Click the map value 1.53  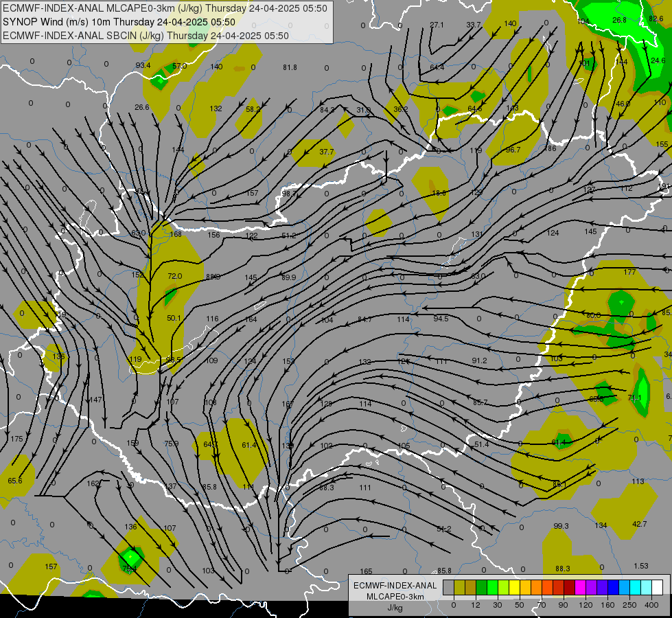click(640, 566)
